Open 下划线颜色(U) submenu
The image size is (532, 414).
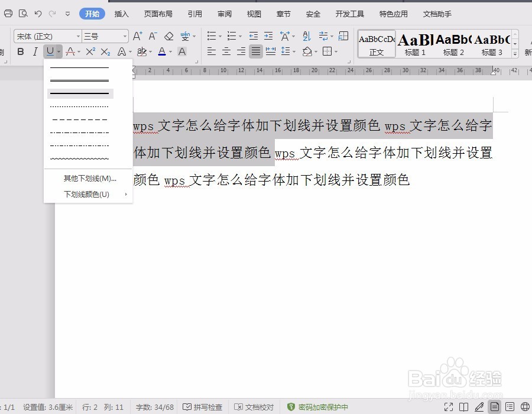point(88,194)
